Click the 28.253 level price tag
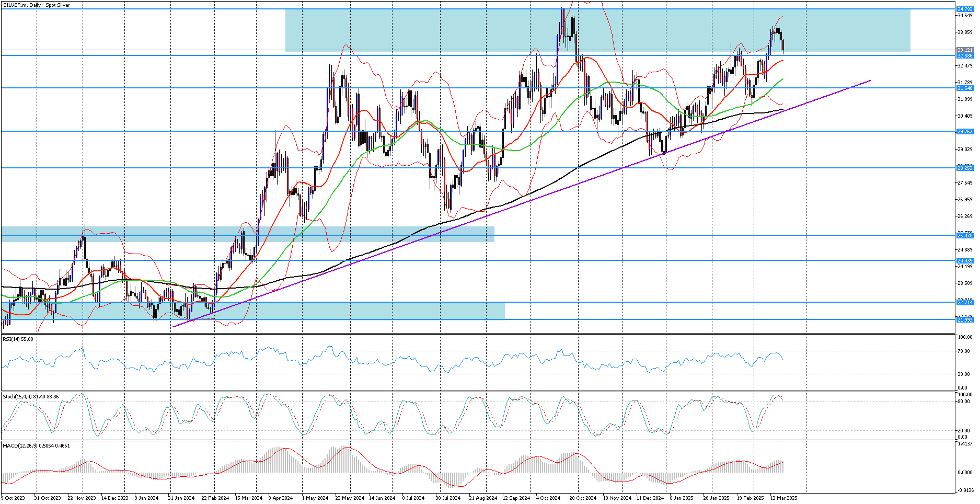The height and width of the screenshot is (504, 980). coord(965,168)
